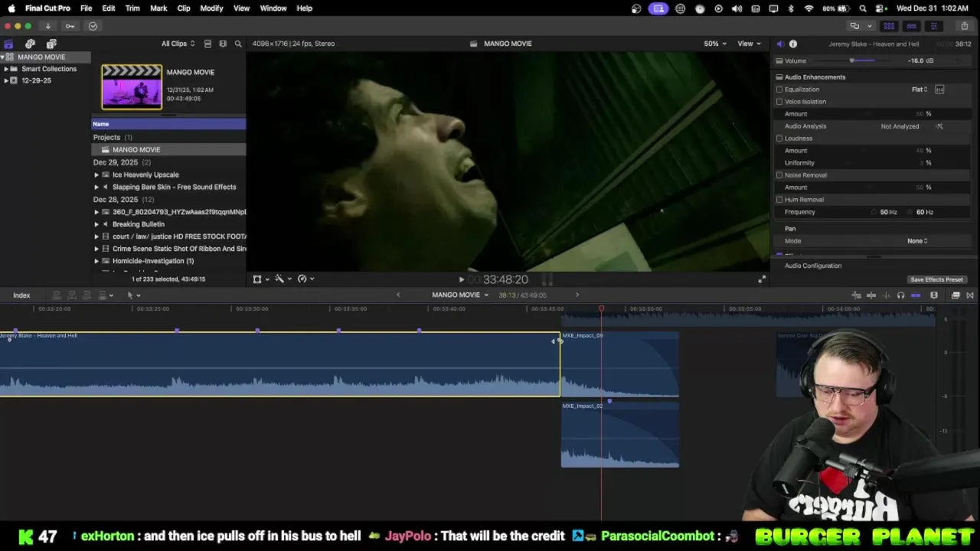Toggle the Browser panel visibility icon

889,26
